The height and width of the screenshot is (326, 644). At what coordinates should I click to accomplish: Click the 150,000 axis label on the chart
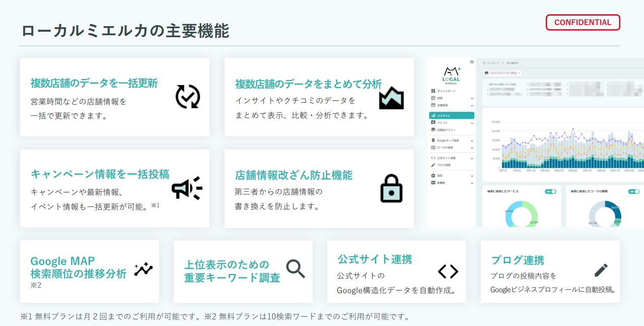click(495, 122)
